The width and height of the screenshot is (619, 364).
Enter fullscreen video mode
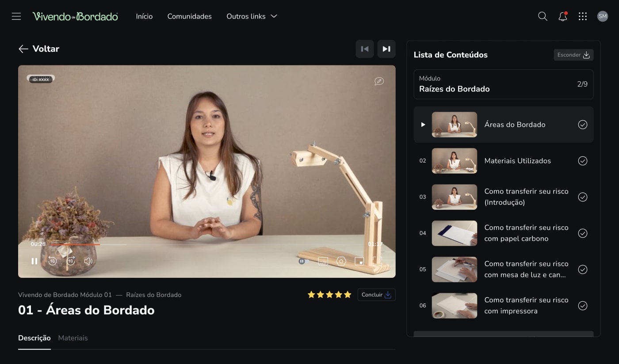377,261
